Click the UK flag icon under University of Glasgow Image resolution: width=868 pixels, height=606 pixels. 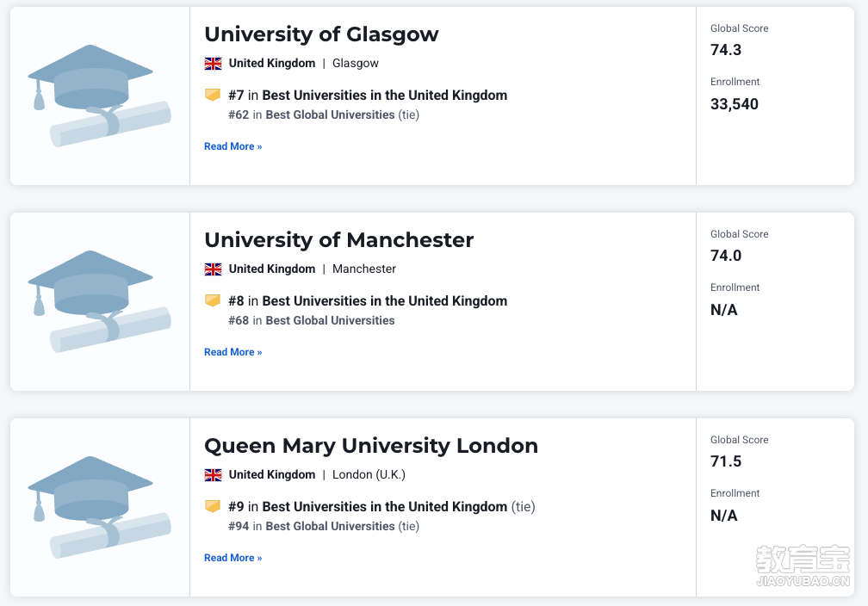click(x=214, y=64)
